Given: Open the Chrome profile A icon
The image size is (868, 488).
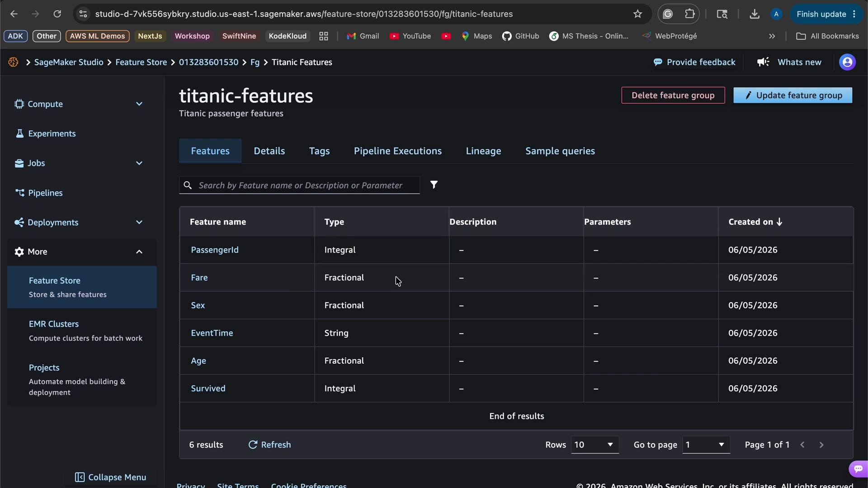Looking at the screenshot, I should coord(776,14).
